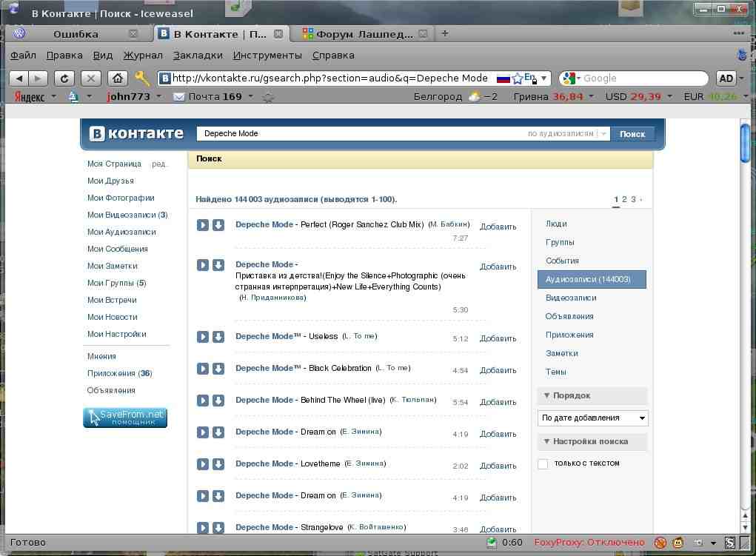Open 'Мои Аудиозаписи' in the left menu
The width and height of the screenshot is (756, 556).
point(121,232)
